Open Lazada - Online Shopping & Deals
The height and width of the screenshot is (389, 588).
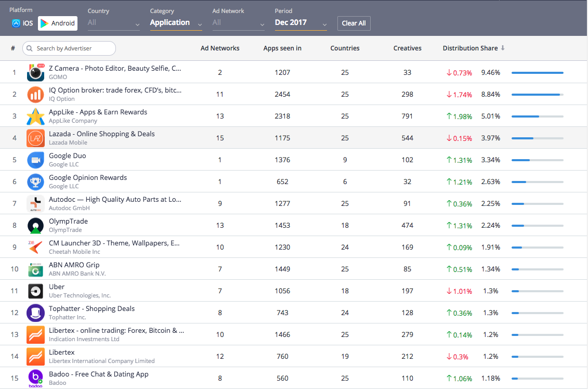(x=101, y=134)
